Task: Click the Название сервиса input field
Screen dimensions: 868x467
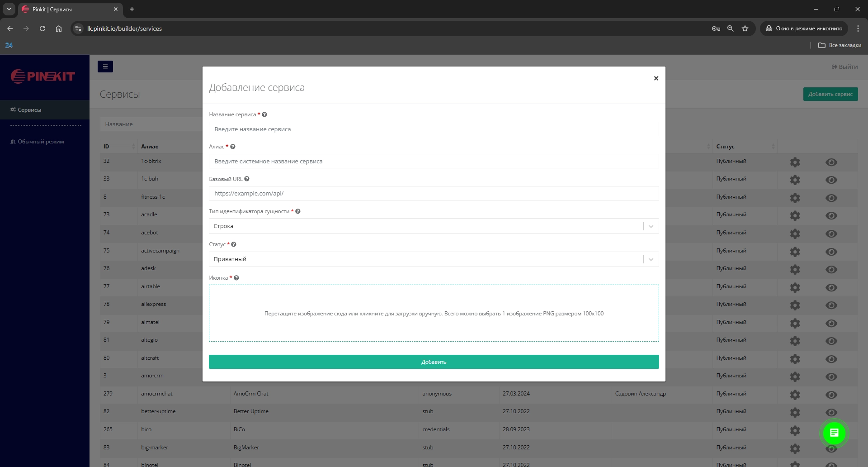Action: point(433,129)
